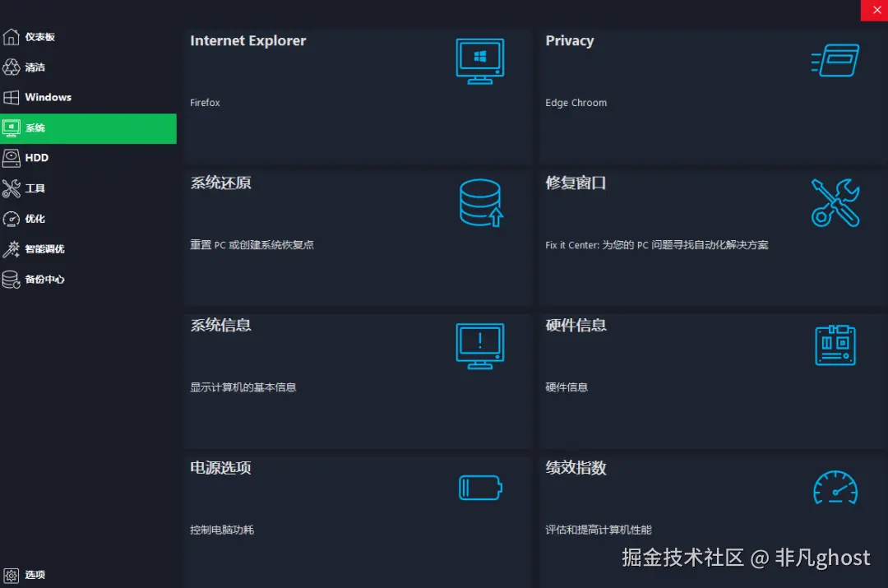Open the Internet Explorer tool icon

479,60
